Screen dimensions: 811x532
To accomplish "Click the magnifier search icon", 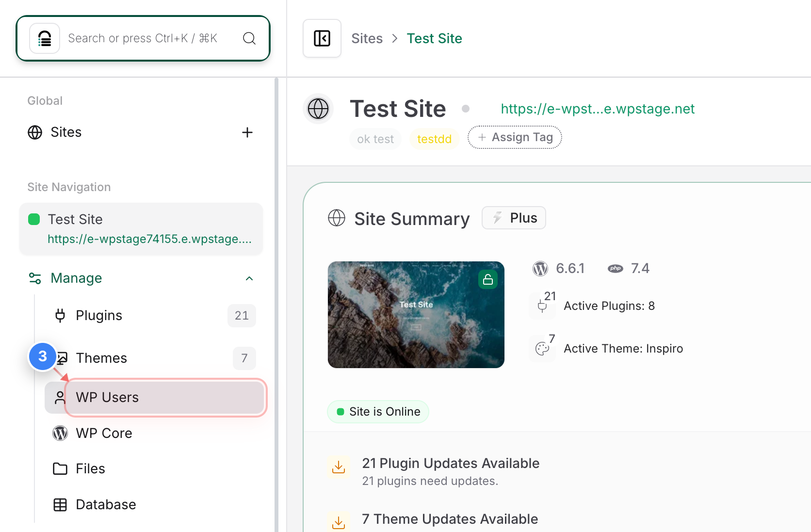I will click(x=249, y=38).
